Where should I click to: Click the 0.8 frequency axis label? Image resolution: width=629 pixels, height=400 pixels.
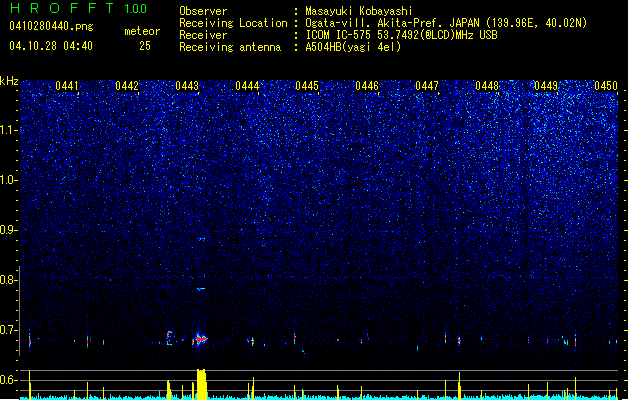pyautogui.click(x=8, y=280)
